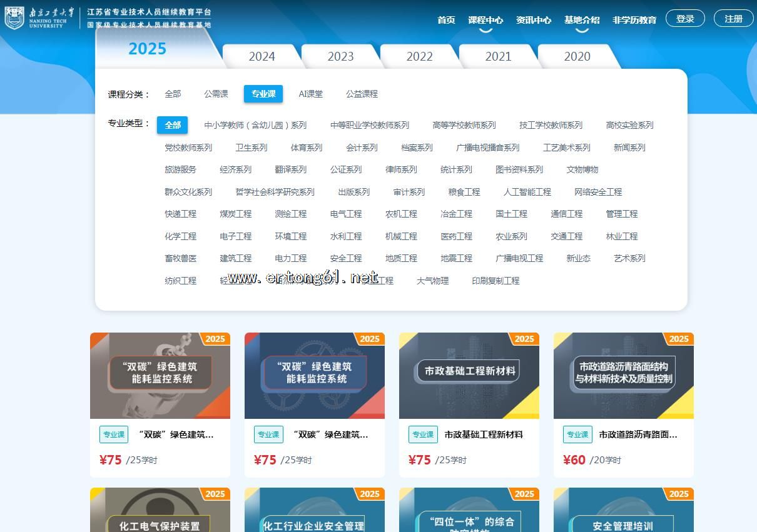
Task: Expand the 基地介绍 navigation menu
Action: click(581, 20)
